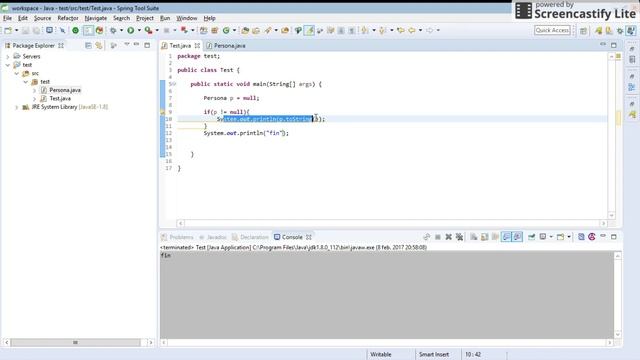
Task: Click the Last Edit Location arrow icon
Action: coord(401,30)
